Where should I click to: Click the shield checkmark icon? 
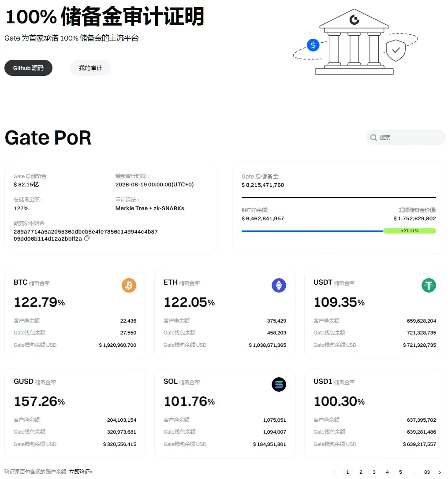[x=396, y=50]
